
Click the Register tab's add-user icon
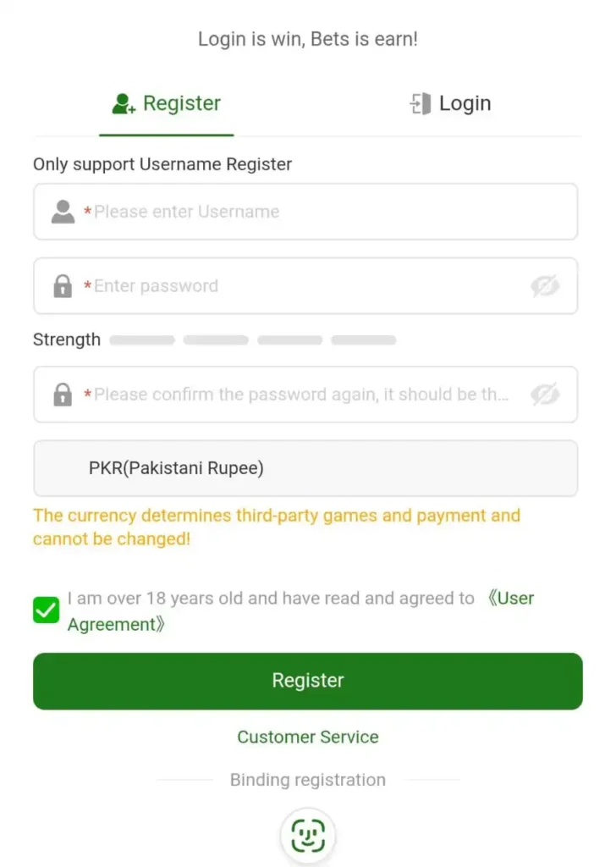[x=124, y=104]
